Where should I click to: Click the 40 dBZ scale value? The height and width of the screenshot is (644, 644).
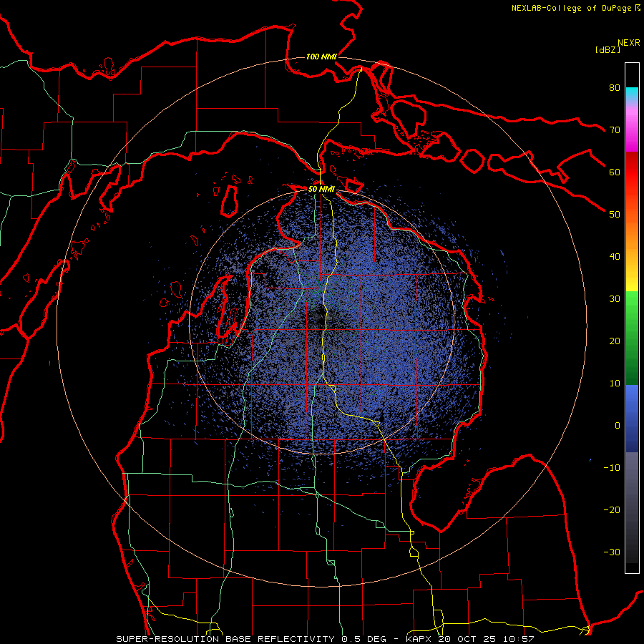[x=615, y=257]
